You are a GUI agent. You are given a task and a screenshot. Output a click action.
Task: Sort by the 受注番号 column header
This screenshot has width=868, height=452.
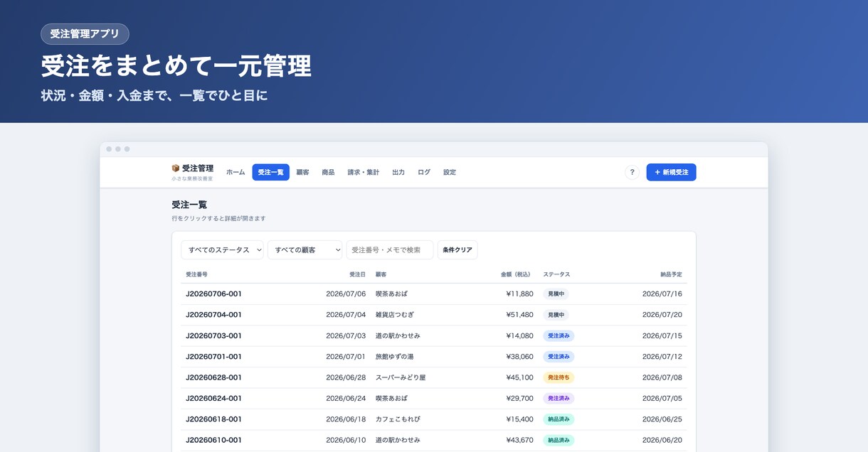196,274
